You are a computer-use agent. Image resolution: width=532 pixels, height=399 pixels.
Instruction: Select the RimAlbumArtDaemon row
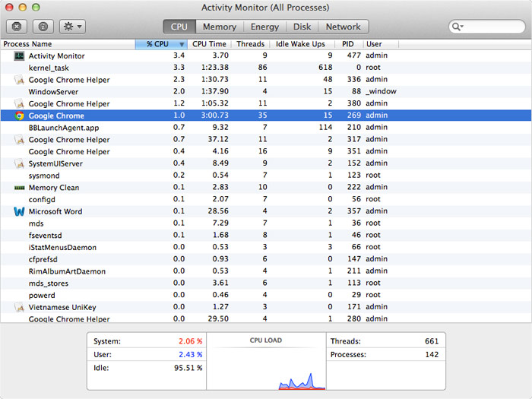(x=266, y=271)
